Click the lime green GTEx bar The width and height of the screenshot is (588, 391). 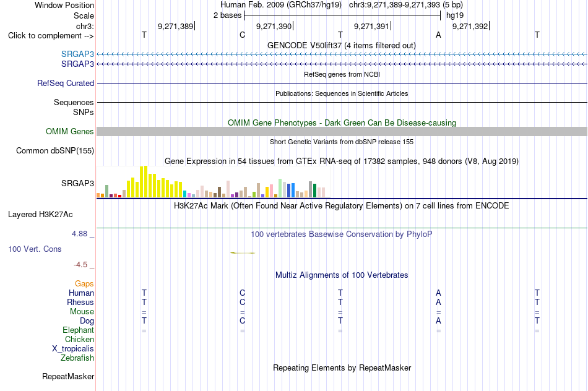254,194
